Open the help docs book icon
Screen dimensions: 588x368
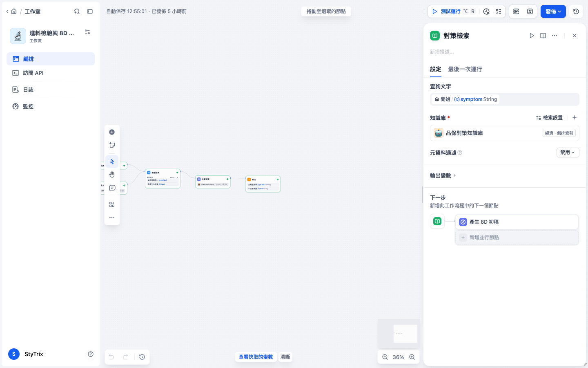(543, 36)
